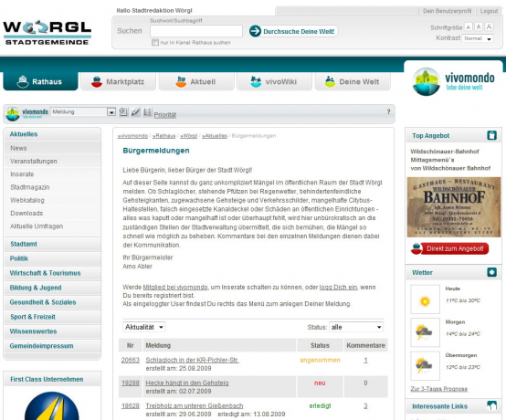The width and height of the screenshot is (506, 420).
Task: Open the Meldung type dropdown
Action: tap(83, 112)
